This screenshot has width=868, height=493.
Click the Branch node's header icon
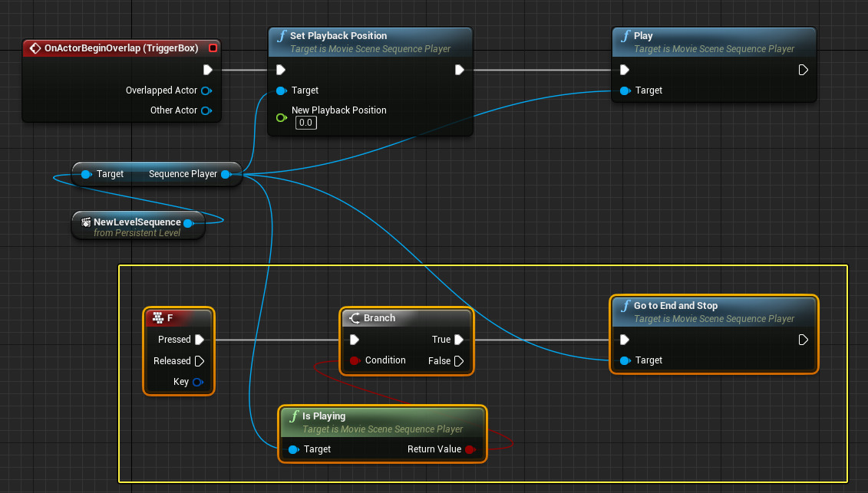(355, 318)
